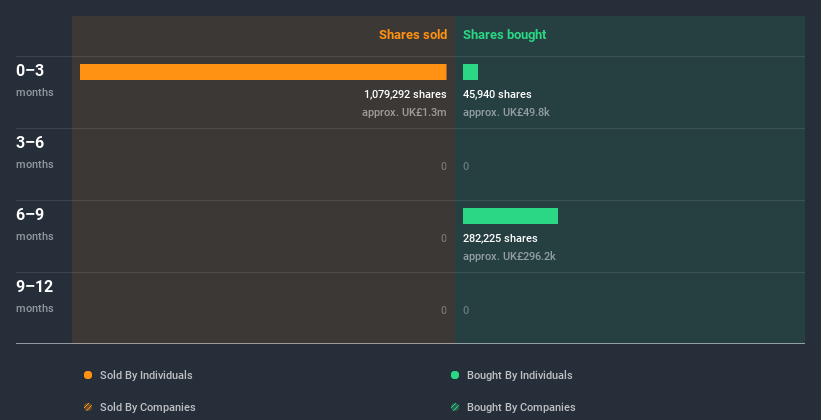Click the striped Bought By Companies legend icon
This screenshot has height=420, width=821.
point(455,407)
